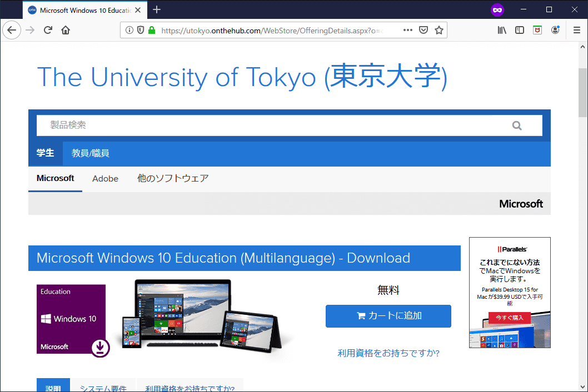588x392 pixels.
Task: Open a new browser tab
Action: click(x=157, y=9)
